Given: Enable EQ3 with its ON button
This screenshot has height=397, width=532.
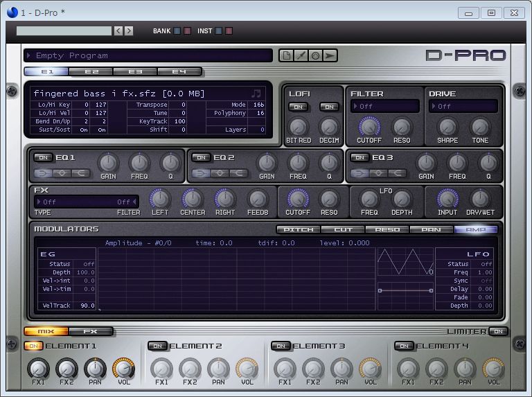Looking at the screenshot, I should click(360, 157).
